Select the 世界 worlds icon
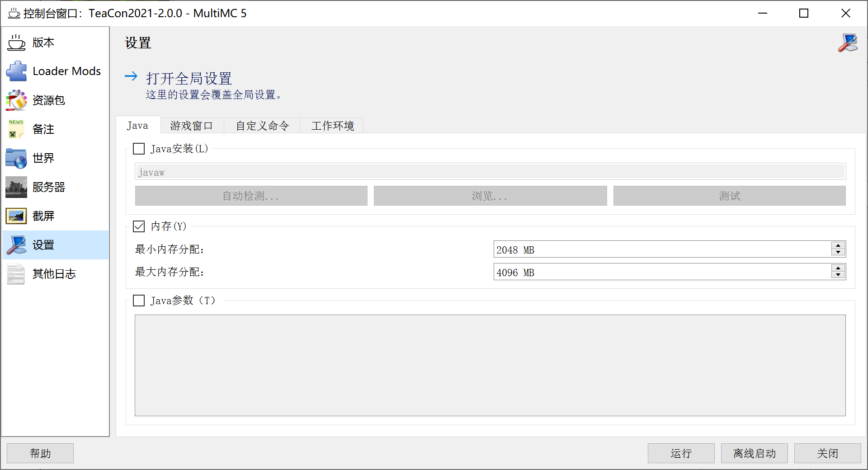 click(x=16, y=158)
